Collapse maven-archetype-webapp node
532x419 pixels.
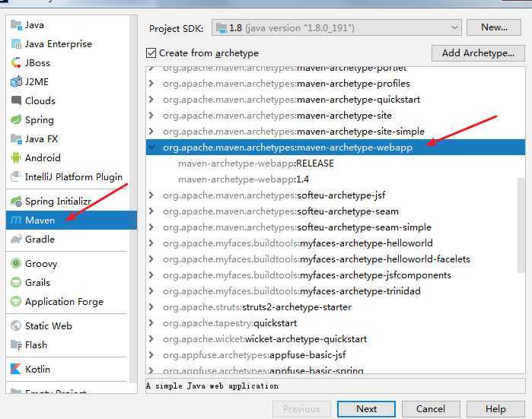tap(152, 147)
